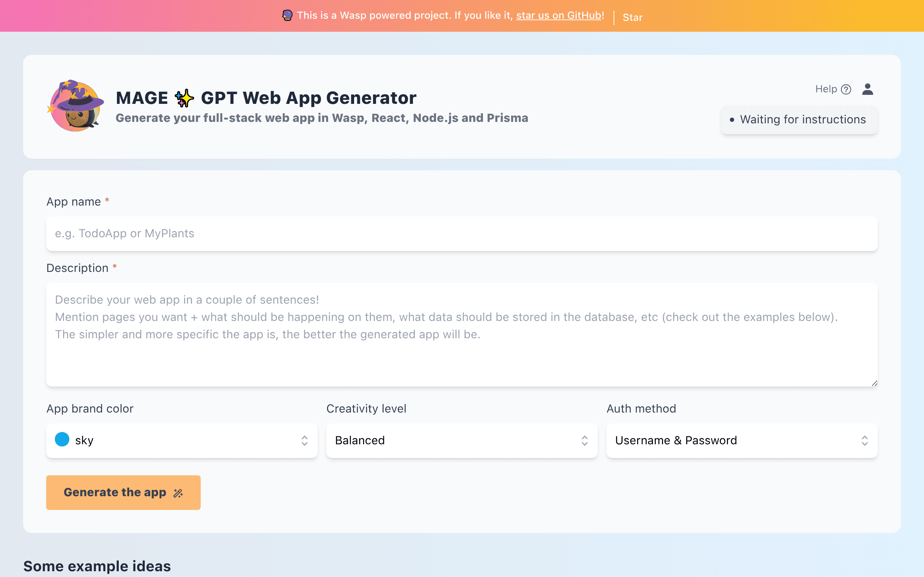Click the brand color selector arrows
Viewport: 924px width, 577px height.
[304, 441]
